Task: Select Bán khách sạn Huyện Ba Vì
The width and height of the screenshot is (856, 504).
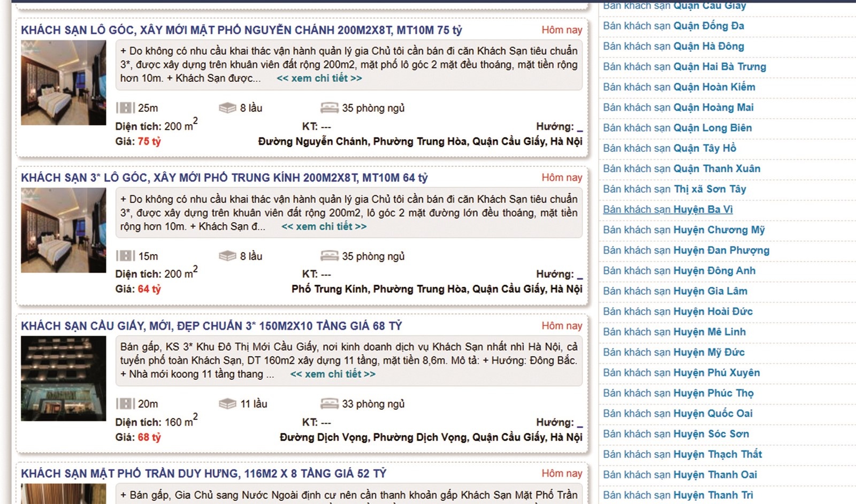Action: tap(668, 209)
